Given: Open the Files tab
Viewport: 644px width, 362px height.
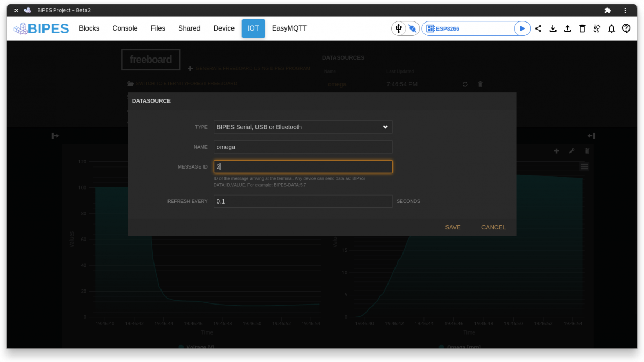Looking at the screenshot, I should pos(158,28).
